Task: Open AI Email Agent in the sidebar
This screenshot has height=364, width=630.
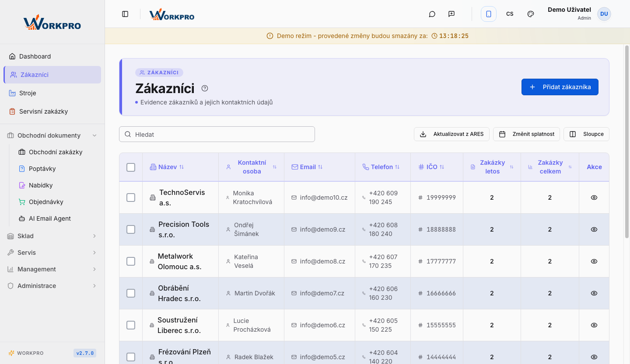Action: tap(57, 218)
